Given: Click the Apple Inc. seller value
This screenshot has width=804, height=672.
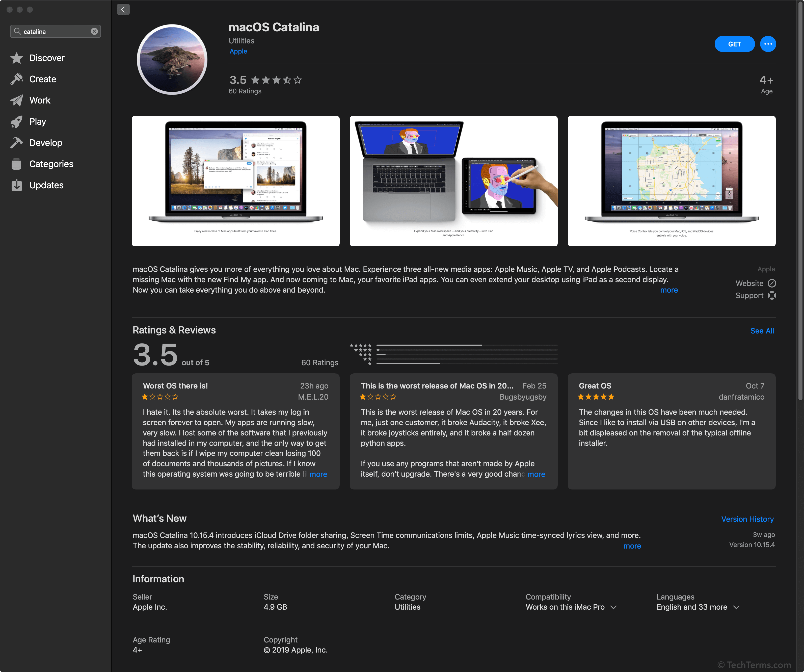Looking at the screenshot, I should (150, 607).
